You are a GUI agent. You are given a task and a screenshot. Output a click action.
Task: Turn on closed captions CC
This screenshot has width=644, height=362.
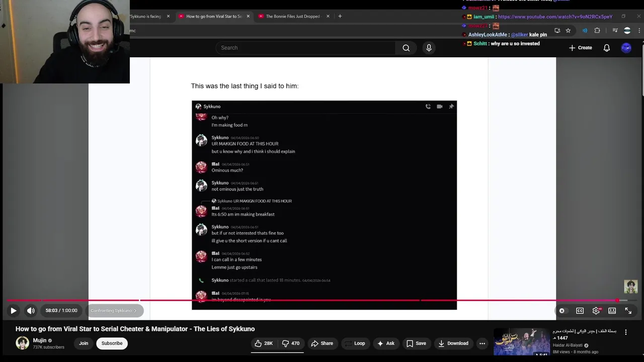580,311
